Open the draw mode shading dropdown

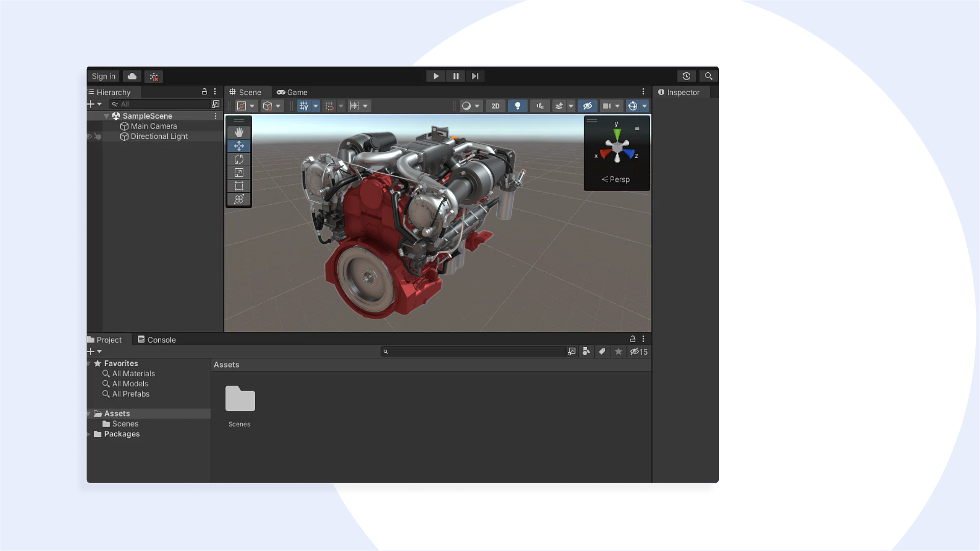click(x=471, y=106)
